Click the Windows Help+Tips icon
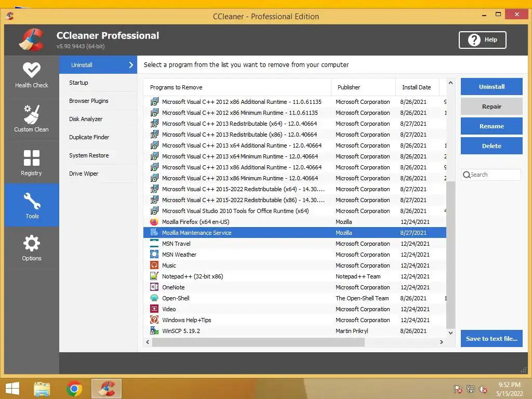The width and height of the screenshot is (532, 399). point(154,320)
